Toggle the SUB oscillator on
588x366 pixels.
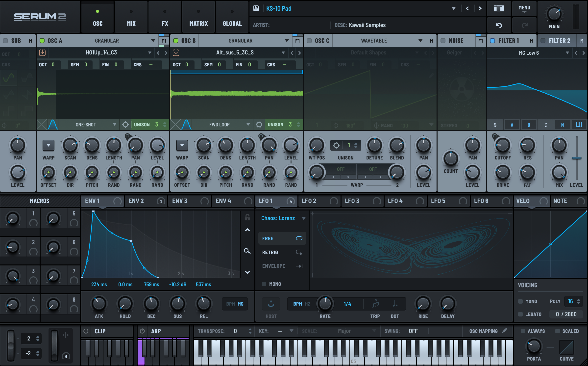pos(5,41)
